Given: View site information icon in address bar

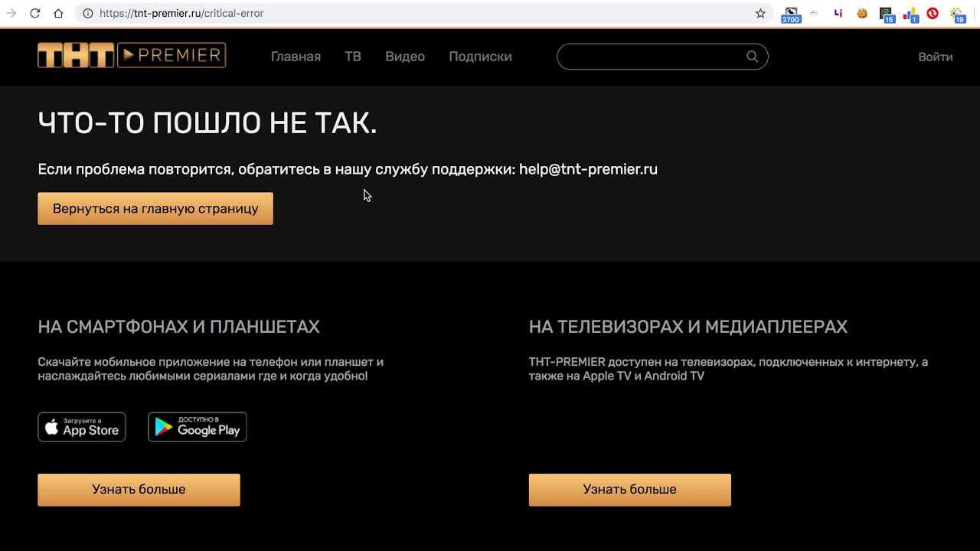Looking at the screenshot, I should [x=87, y=13].
